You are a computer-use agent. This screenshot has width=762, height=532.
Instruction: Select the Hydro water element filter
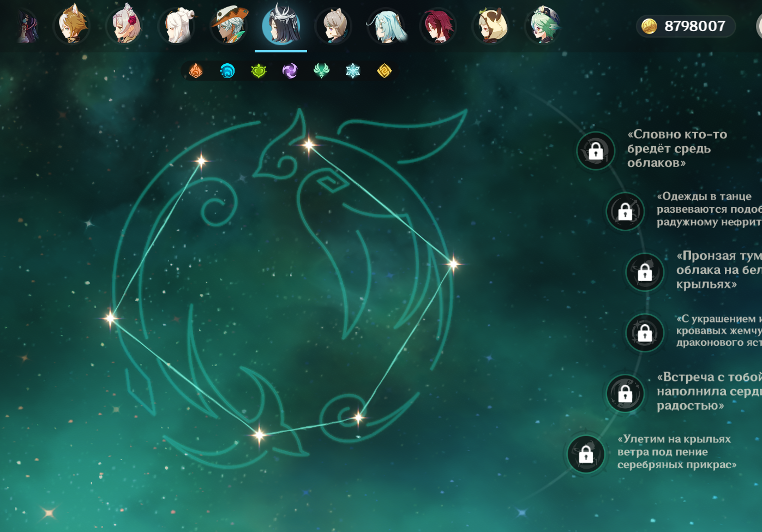click(227, 71)
